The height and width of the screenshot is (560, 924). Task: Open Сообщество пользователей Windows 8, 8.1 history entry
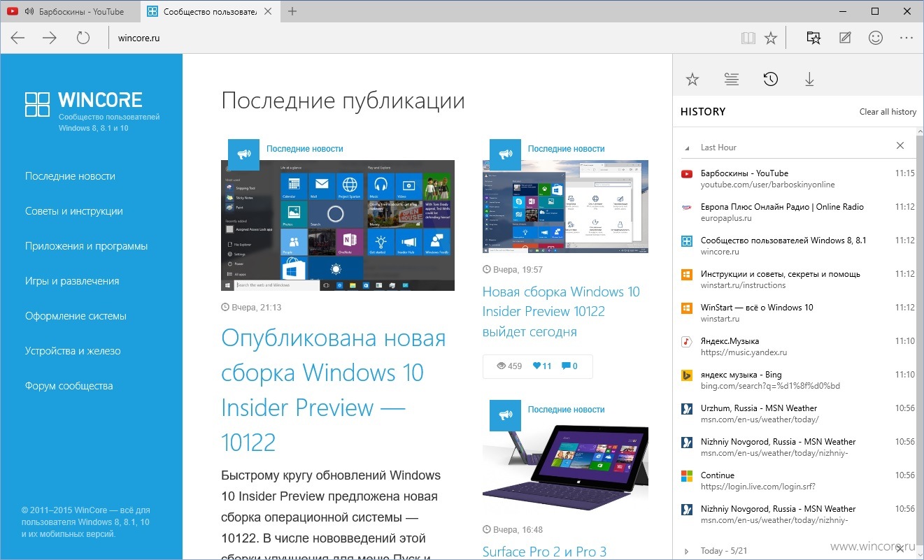coord(797,246)
